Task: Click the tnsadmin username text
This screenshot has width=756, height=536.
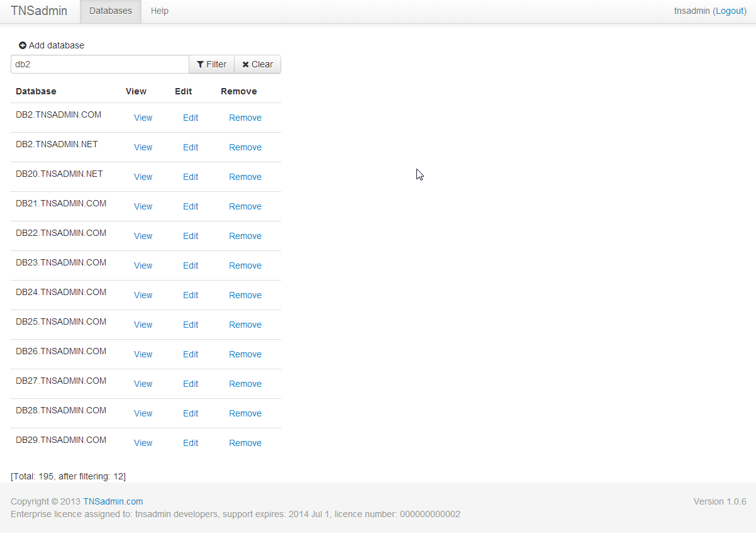Action: click(x=692, y=11)
